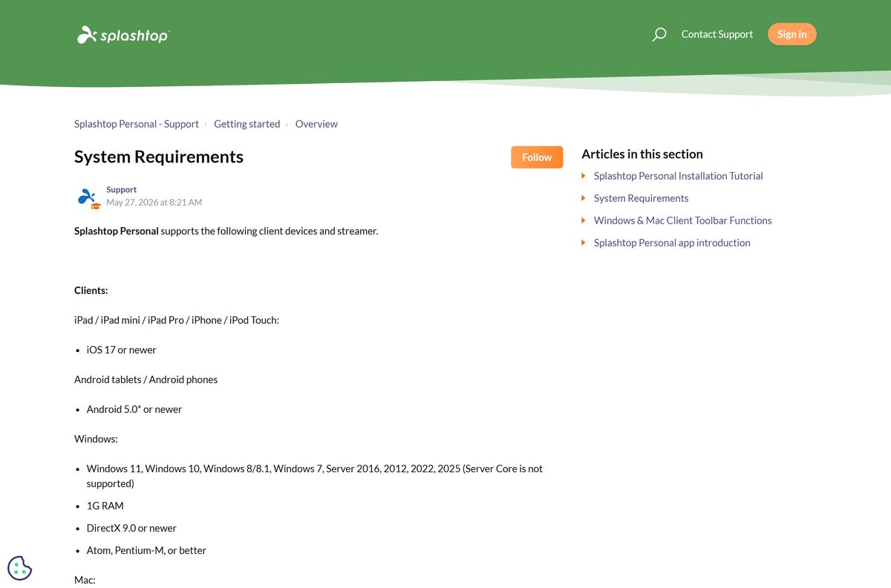Click the 'Atom, Pentium-M, or better' bullet
The height and width of the screenshot is (588, 891).
[146, 550]
